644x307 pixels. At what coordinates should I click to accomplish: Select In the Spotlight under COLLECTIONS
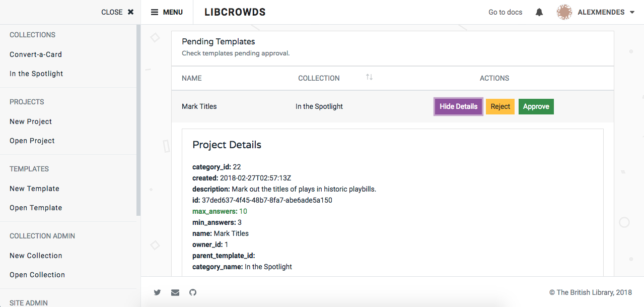coord(36,73)
